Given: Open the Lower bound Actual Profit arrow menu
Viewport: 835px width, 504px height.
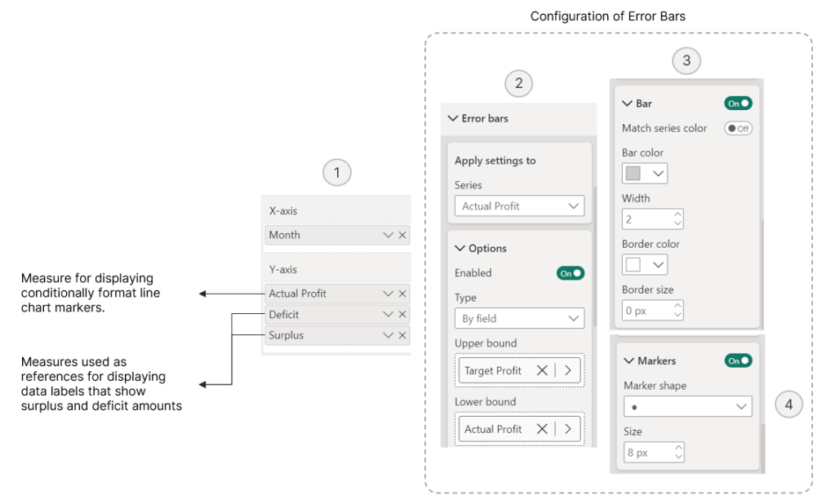Looking at the screenshot, I should point(567,429).
